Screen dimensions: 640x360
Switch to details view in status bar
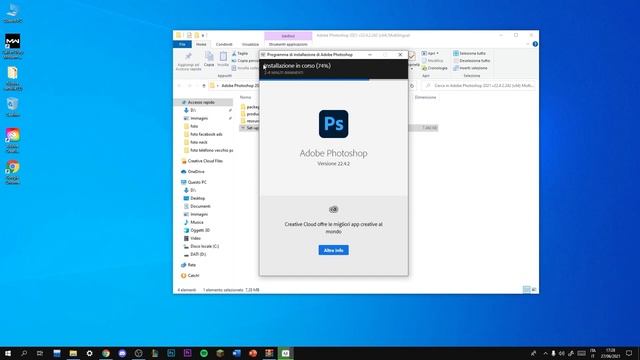click(527, 289)
